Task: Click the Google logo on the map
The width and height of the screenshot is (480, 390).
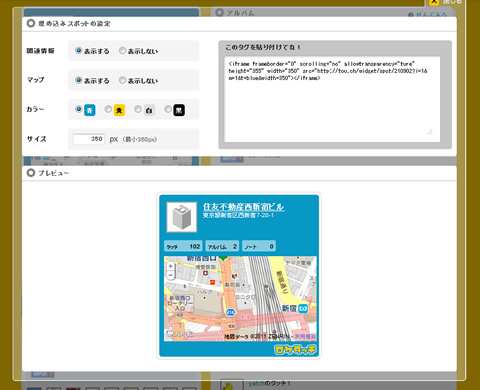Action: 179,333
